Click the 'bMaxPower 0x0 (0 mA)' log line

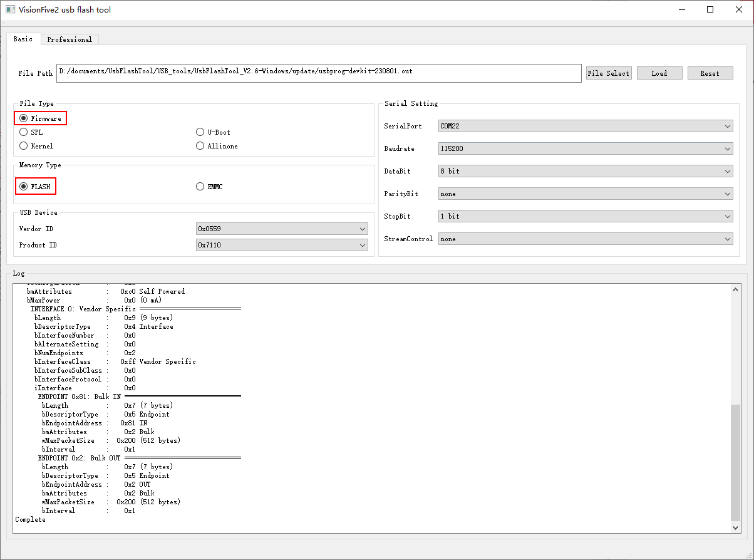(x=94, y=300)
